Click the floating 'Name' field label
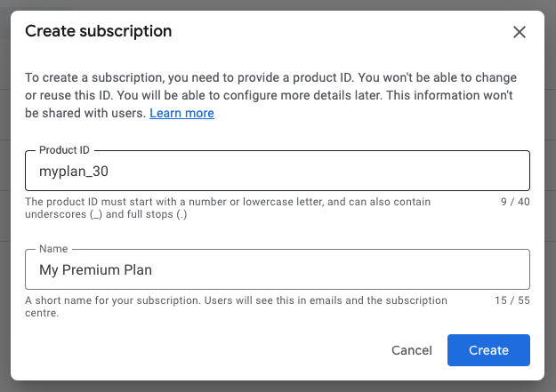 (x=53, y=249)
